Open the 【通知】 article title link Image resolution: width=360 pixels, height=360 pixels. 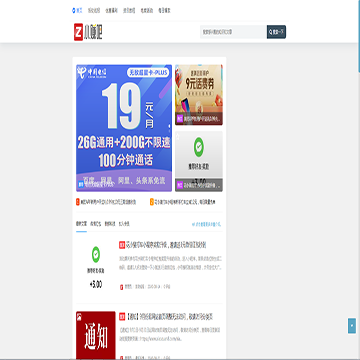(169, 317)
